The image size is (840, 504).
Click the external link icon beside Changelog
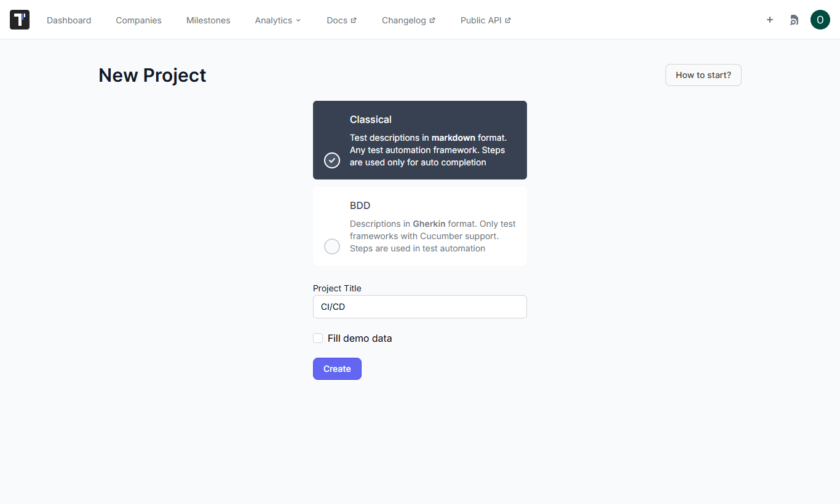(x=432, y=20)
